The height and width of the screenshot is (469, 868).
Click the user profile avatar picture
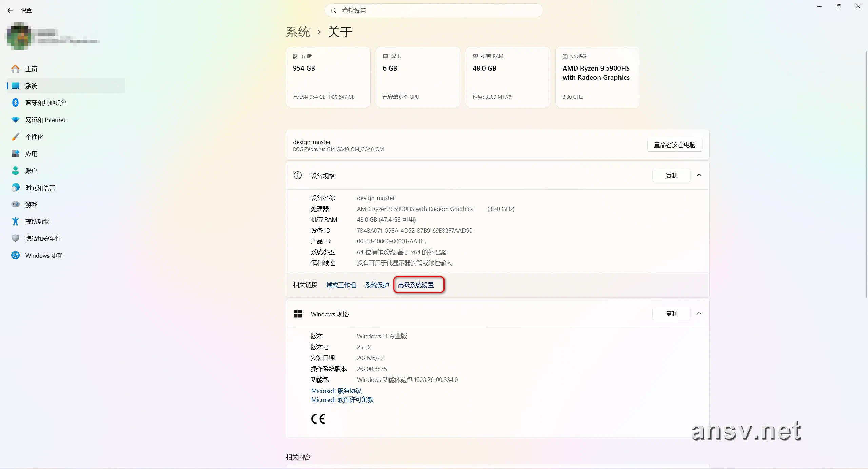coord(20,36)
